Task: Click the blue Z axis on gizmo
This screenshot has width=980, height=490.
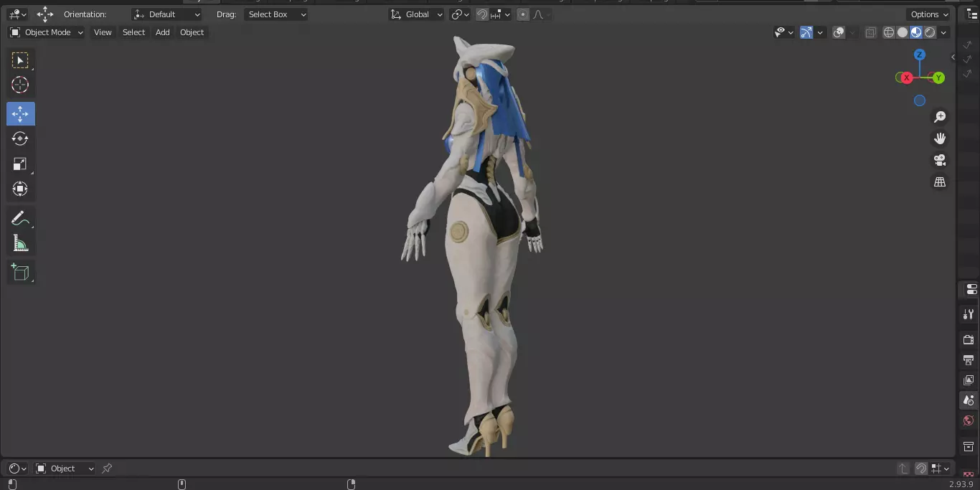Action: 920,55
